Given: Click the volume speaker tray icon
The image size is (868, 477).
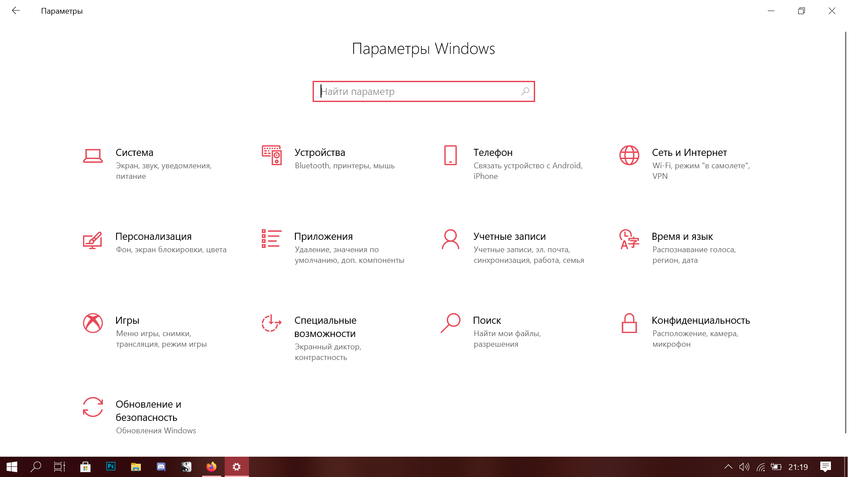Looking at the screenshot, I should [x=744, y=467].
